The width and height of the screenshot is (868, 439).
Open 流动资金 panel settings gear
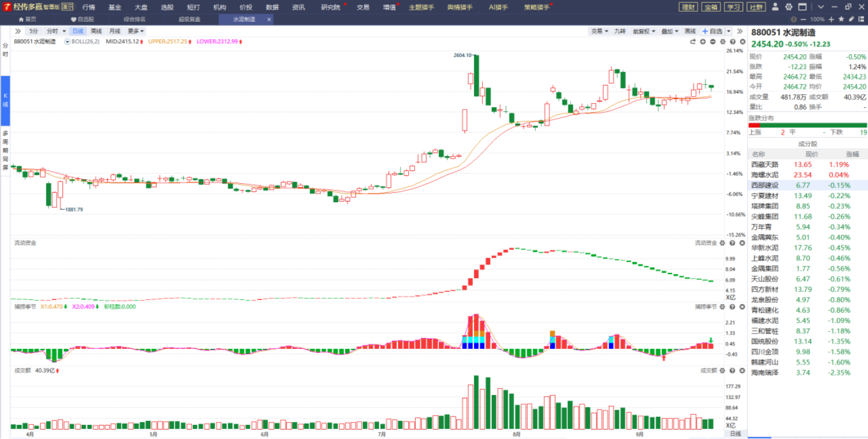[x=723, y=243]
